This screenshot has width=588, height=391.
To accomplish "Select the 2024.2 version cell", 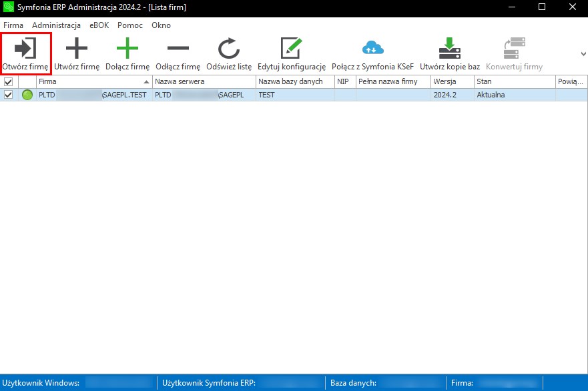I will coord(453,95).
